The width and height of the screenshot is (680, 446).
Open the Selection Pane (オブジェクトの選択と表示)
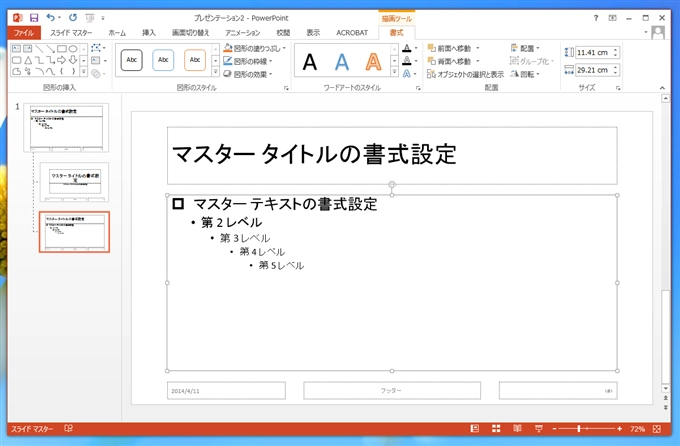coord(465,74)
